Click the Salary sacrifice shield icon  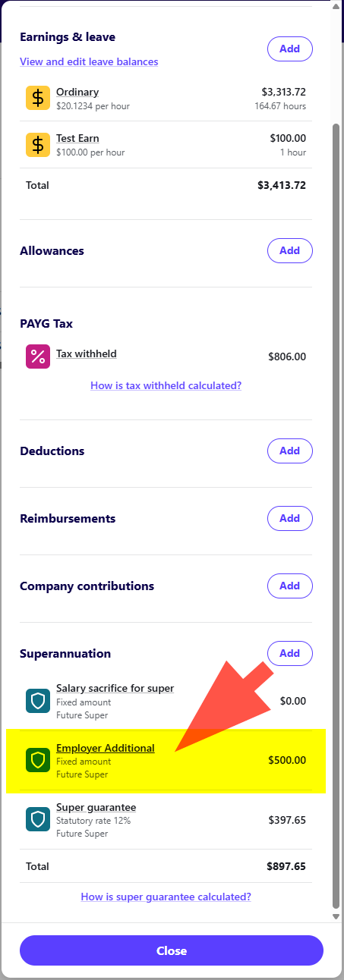pyautogui.click(x=38, y=701)
